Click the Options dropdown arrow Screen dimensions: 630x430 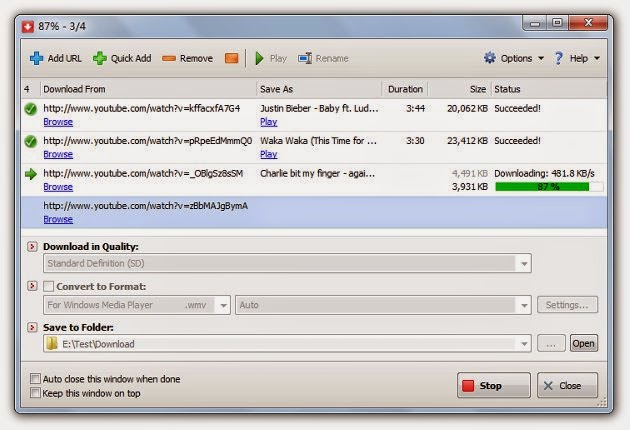point(541,59)
